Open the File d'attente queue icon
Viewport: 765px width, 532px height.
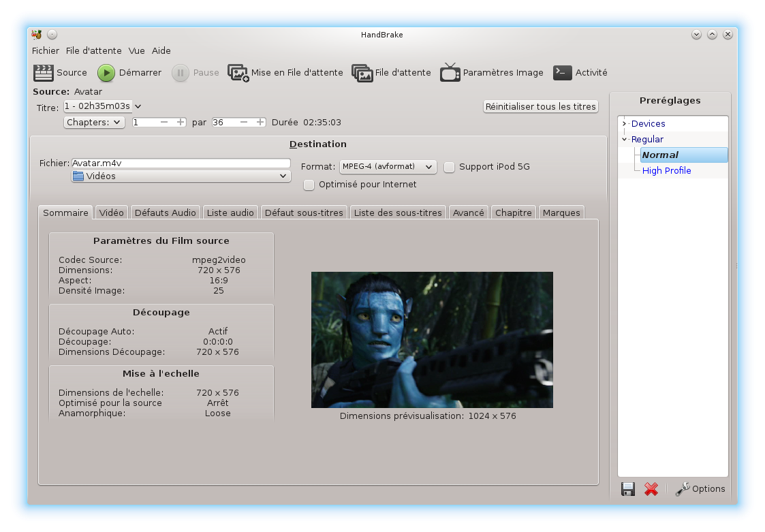pos(362,73)
